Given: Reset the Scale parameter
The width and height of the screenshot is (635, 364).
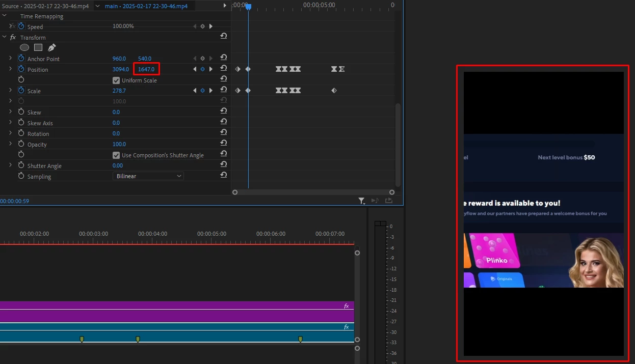Looking at the screenshot, I should tap(223, 90).
